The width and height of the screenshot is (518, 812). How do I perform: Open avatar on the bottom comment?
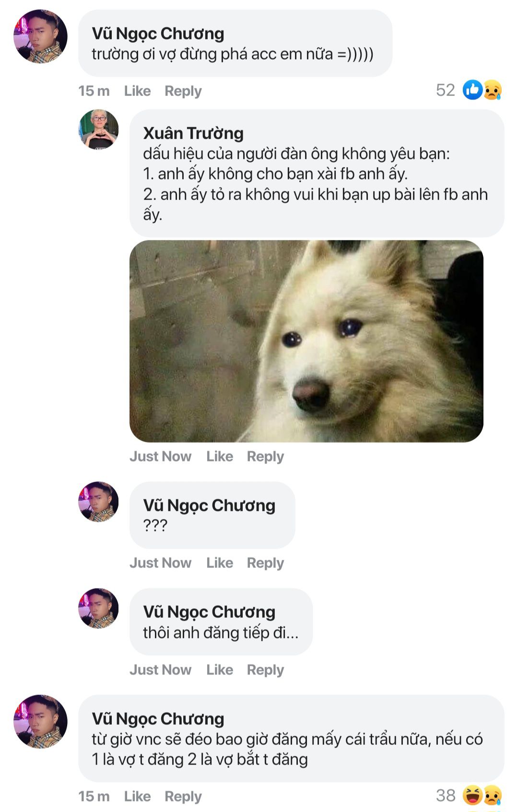[40, 721]
